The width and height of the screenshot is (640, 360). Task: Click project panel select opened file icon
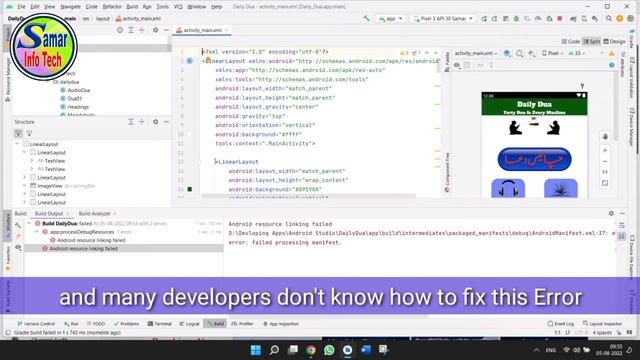point(120,30)
